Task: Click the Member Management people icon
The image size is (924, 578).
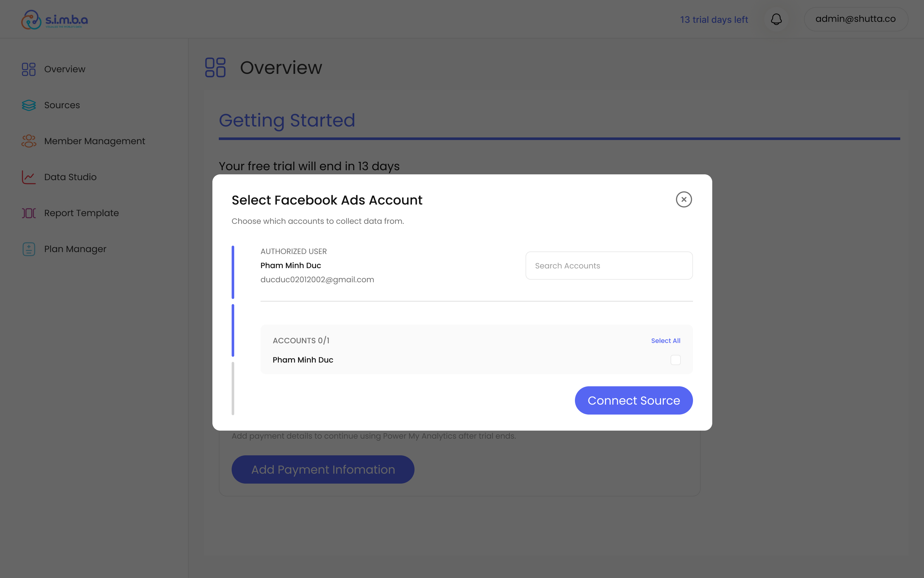Action: (29, 141)
